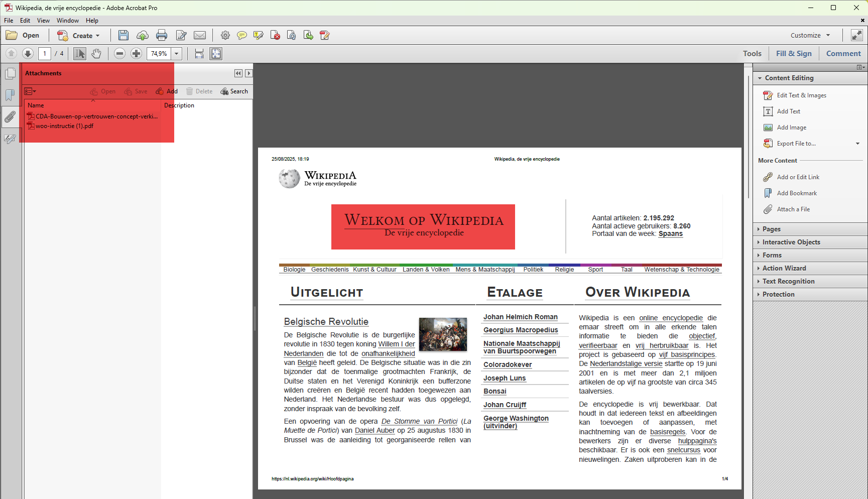Click Add Image in Content Editing
Screen dimensions: 868x499
(x=785, y=128)
